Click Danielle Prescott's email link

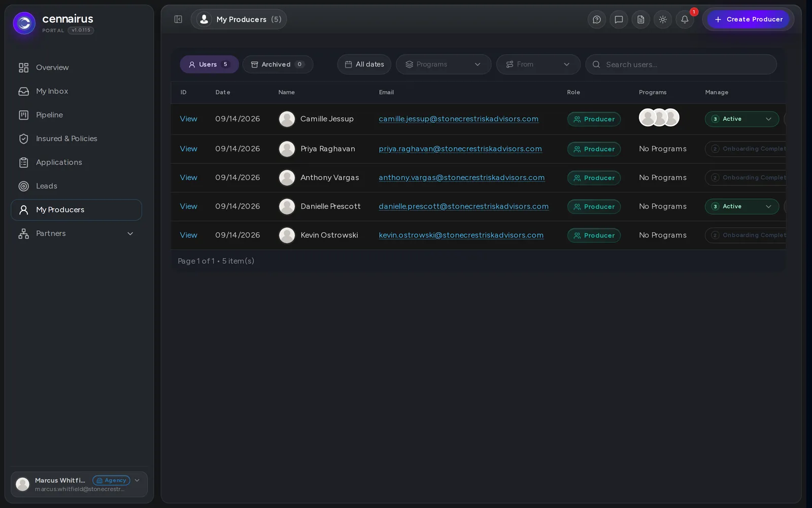click(x=463, y=206)
